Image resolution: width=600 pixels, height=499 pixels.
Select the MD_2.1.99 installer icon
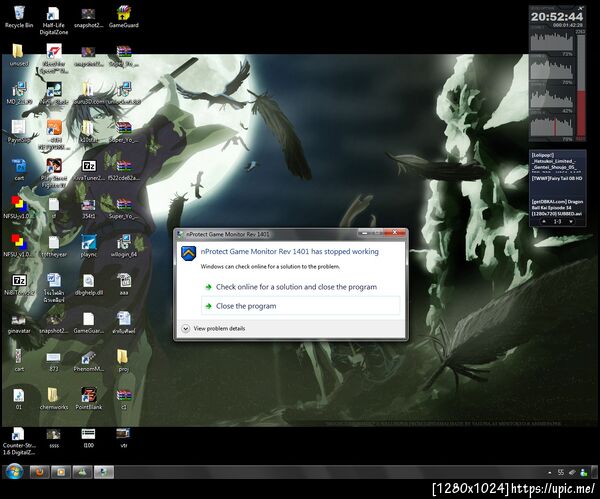(19, 93)
